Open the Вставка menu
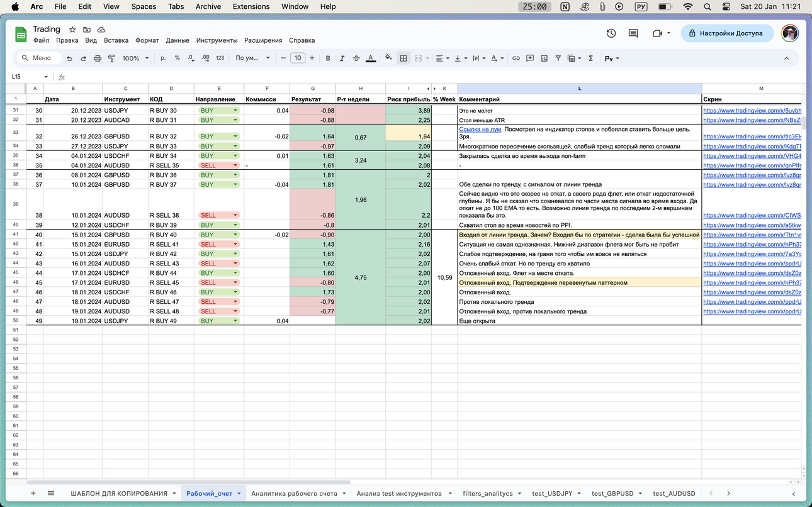This screenshot has width=812, height=507. (x=116, y=40)
